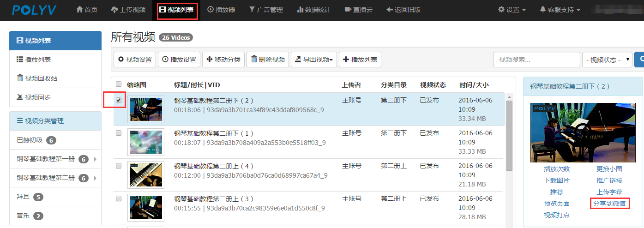644x228 pixels.
Task: Open the 视频状态 filter dropdown
Action: 607,60
